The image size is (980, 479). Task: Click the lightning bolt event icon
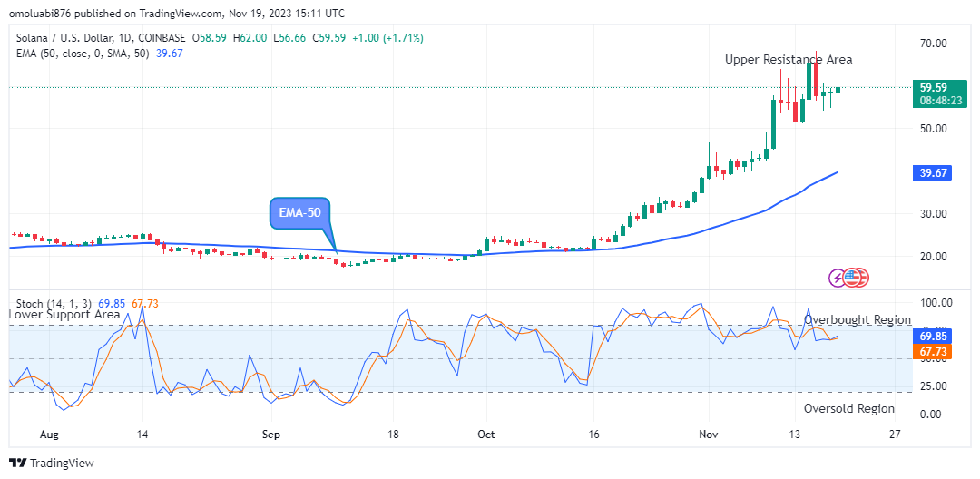837,278
